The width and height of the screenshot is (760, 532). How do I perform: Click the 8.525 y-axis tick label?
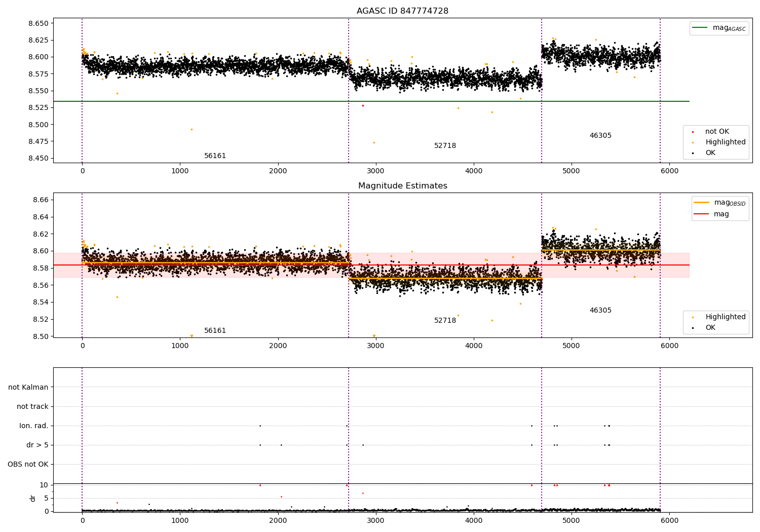point(39,108)
